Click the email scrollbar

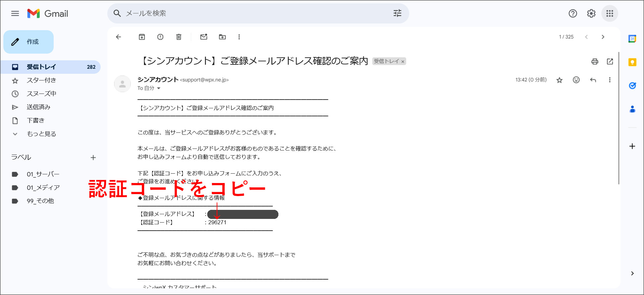click(x=619, y=118)
